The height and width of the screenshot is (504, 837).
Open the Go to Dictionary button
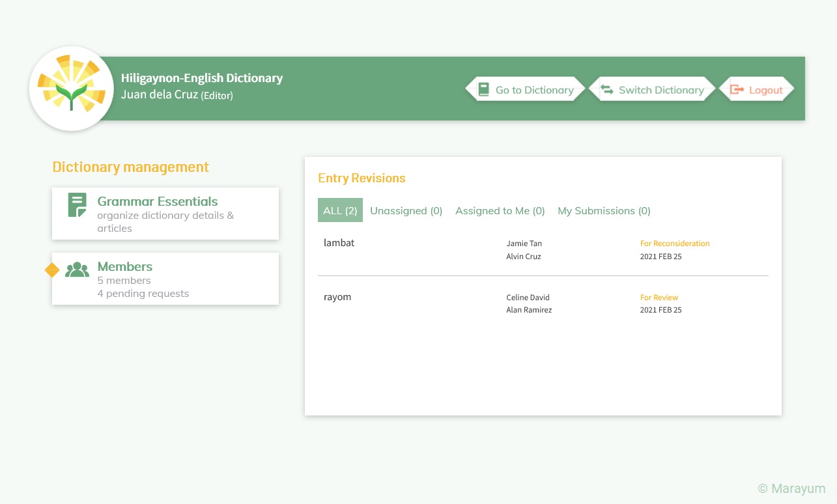pyautogui.click(x=525, y=90)
